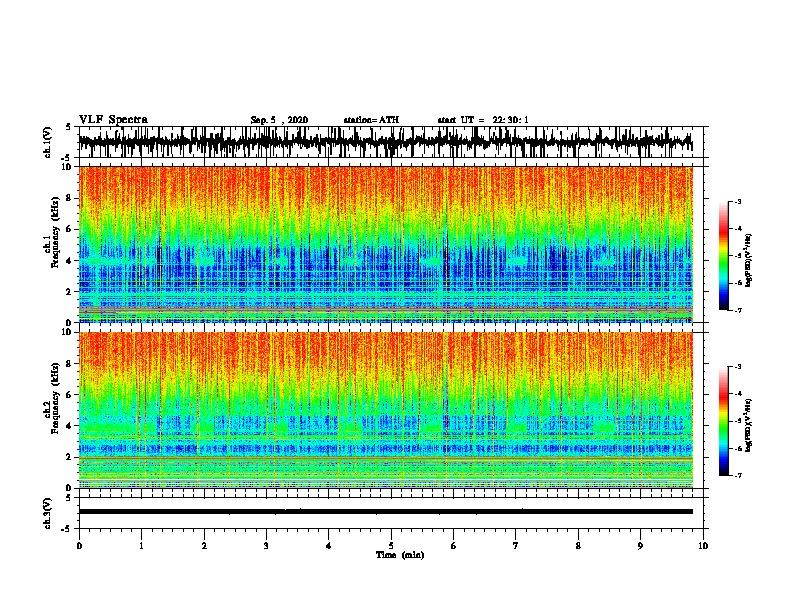Click time axis tick label "10"
The image size is (792, 612).
coord(703,546)
